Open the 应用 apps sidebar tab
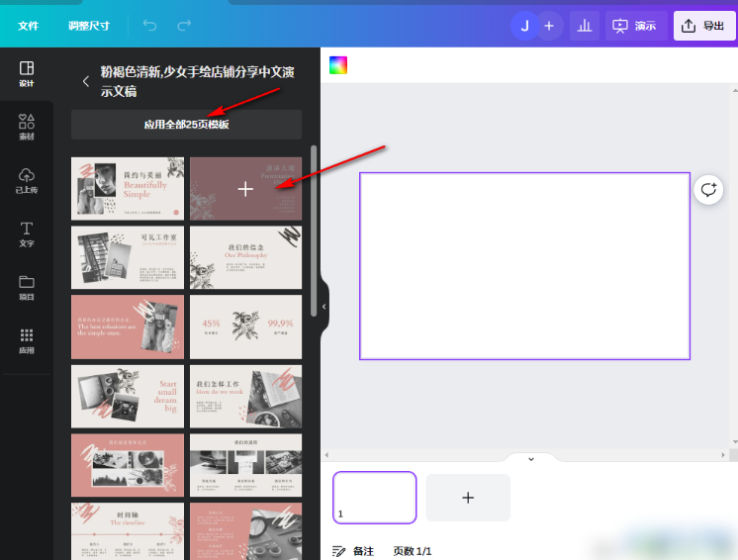Image resolution: width=738 pixels, height=560 pixels. 27,341
